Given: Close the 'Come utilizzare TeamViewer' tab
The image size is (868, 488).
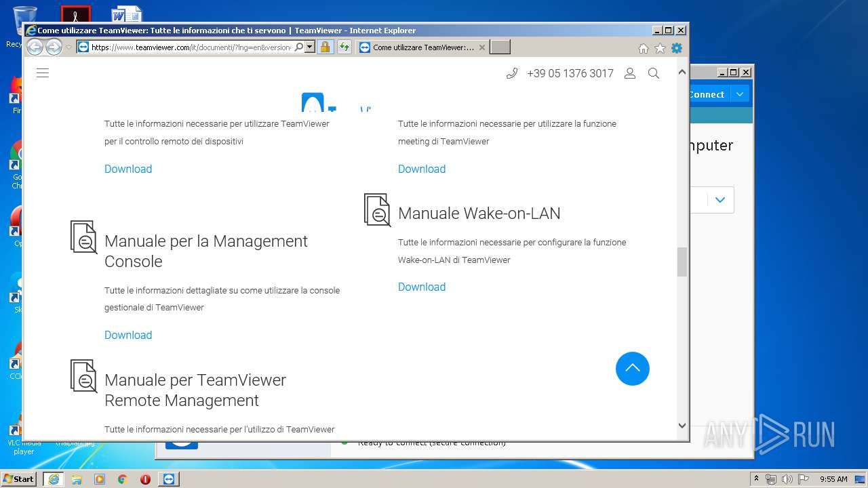Looking at the screenshot, I should (482, 47).
